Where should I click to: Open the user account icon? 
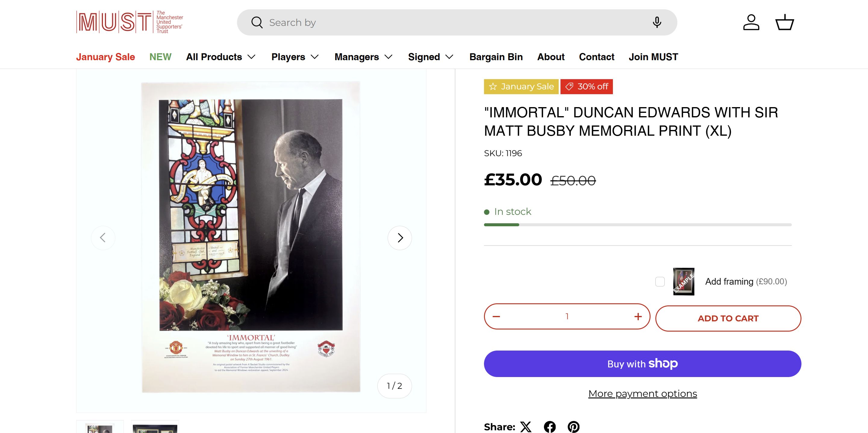pyautogui.click(x=751, y=22)
